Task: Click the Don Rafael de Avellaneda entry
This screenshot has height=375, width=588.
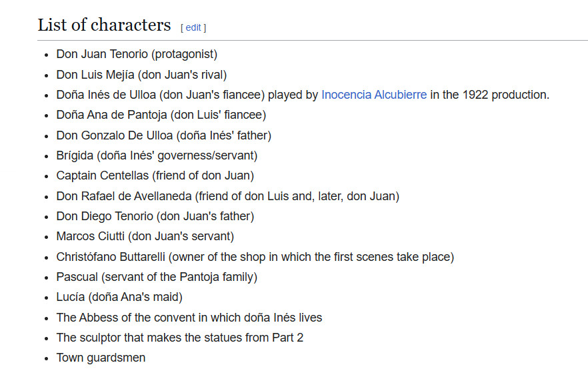Action: point(227,196)
